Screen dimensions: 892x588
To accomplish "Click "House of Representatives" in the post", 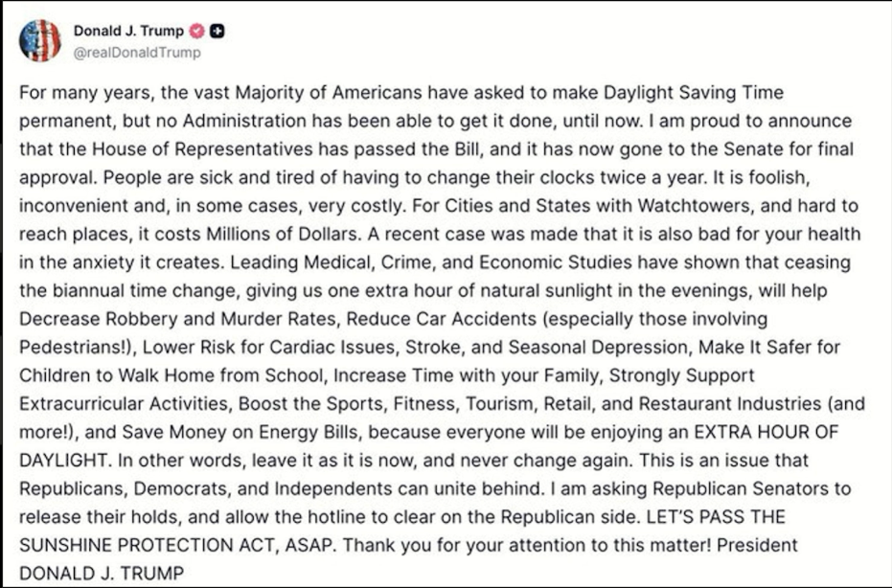I will click(x=202, y=149).
